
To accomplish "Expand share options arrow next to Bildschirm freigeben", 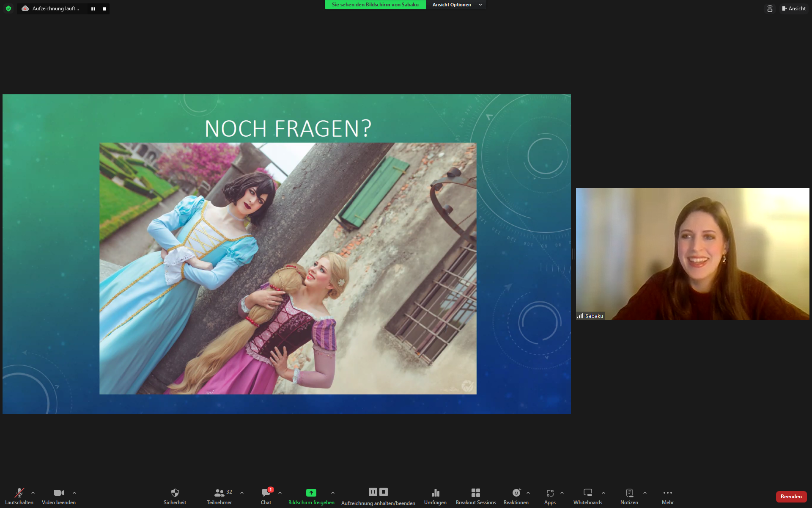I will pyautogui.click(x=333, y=493).
